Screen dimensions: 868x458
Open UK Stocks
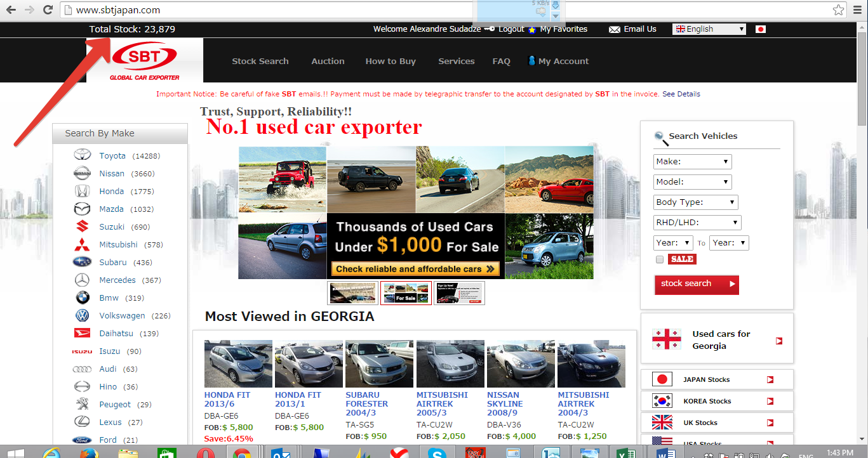pyautogui.click(x=717, y=422)
